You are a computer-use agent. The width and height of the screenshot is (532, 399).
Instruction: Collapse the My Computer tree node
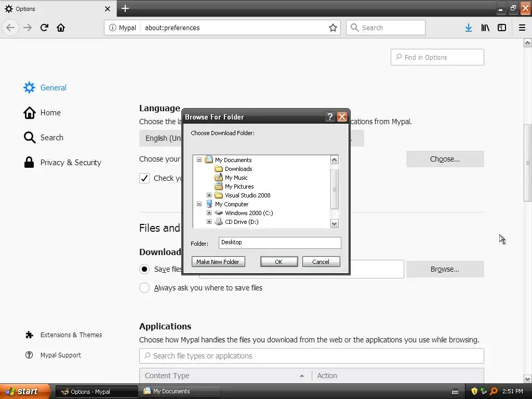click(x=199, y=204)
